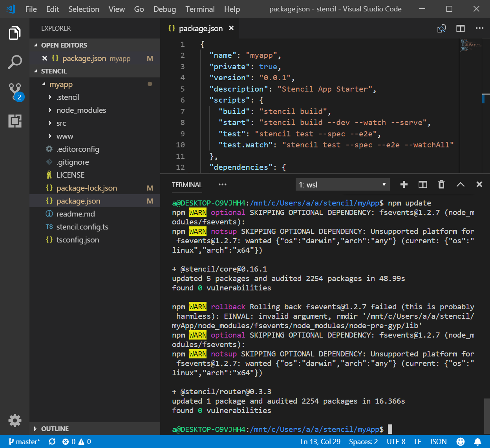
Task: Close package.json in Open Editors list
Action: [44, 58]
